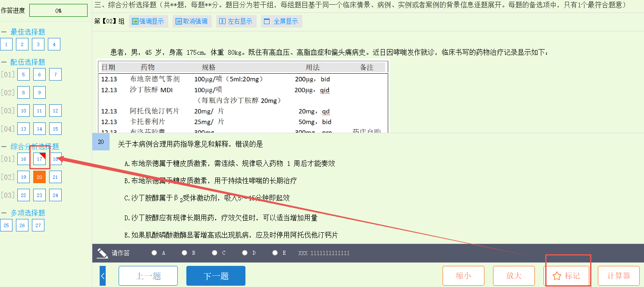The height and width of the screenshot is (287, 644).
Task: Choose answer option E radio button
Action: [x=275, y=253]
